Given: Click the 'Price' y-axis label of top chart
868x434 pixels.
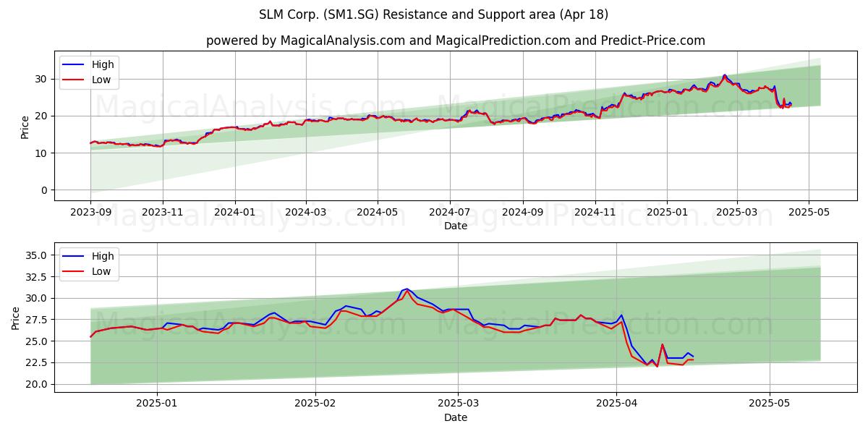Looking at the screenshot, I should pos(25,127).
